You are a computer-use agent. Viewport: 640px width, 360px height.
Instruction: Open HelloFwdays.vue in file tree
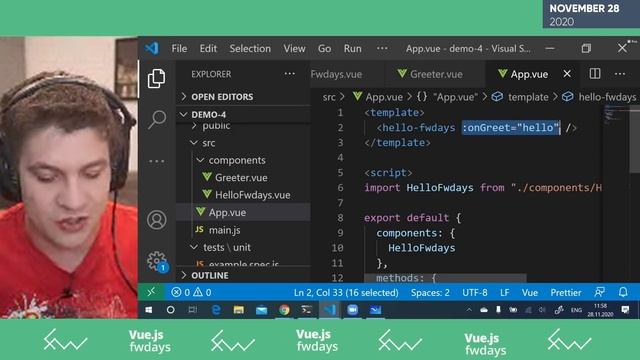(252, 195)
